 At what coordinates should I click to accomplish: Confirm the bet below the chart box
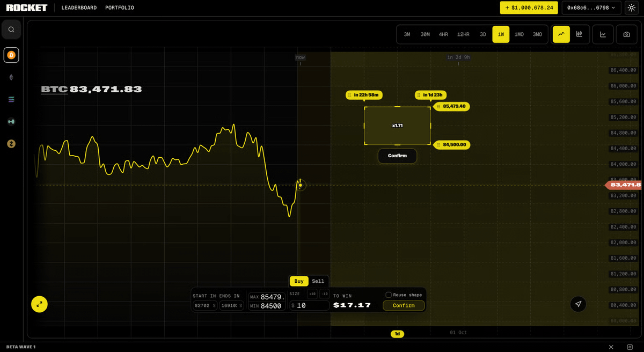(x=397, y=156)
